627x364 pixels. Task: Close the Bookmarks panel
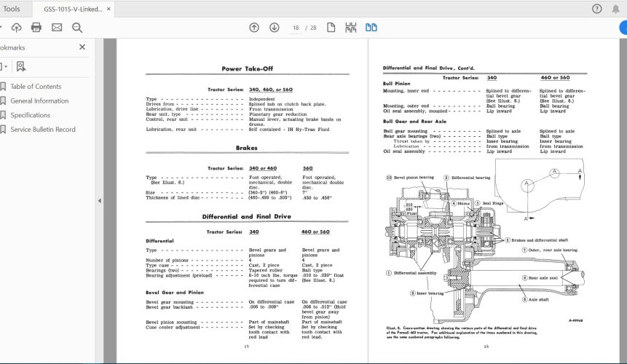(x=82, y=47)
